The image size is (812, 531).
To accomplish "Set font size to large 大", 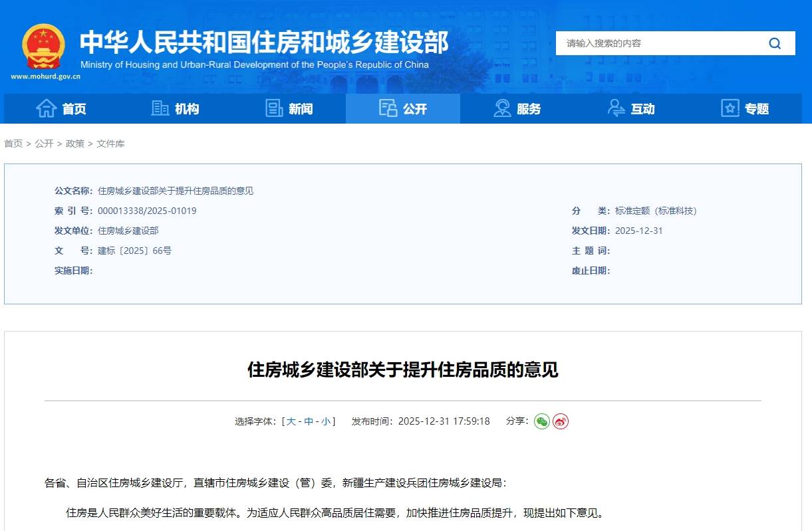I will 291,421.
